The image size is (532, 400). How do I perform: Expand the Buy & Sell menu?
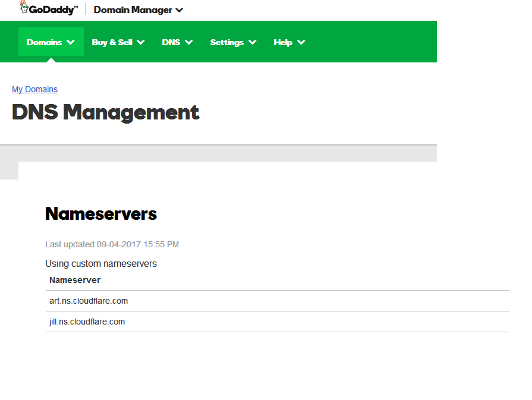coord(118,42)
